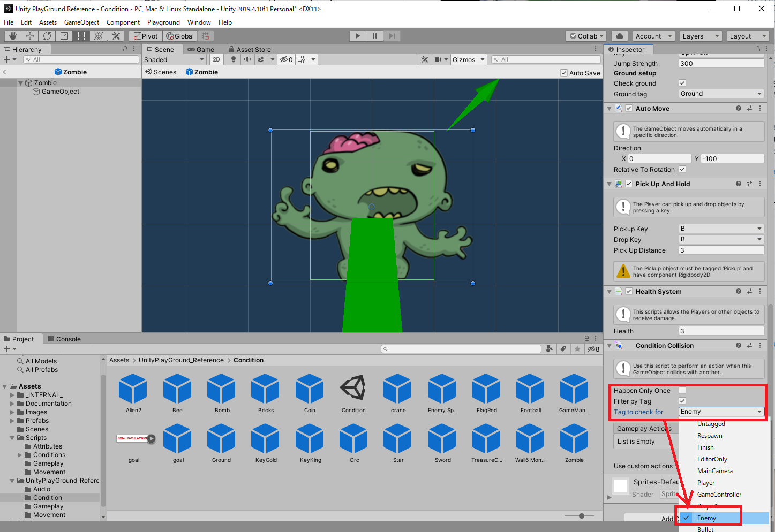The width and height of the screenshot is (775, 532).
Task: Toggle 2D scene view mode
Action: (216, 59)
